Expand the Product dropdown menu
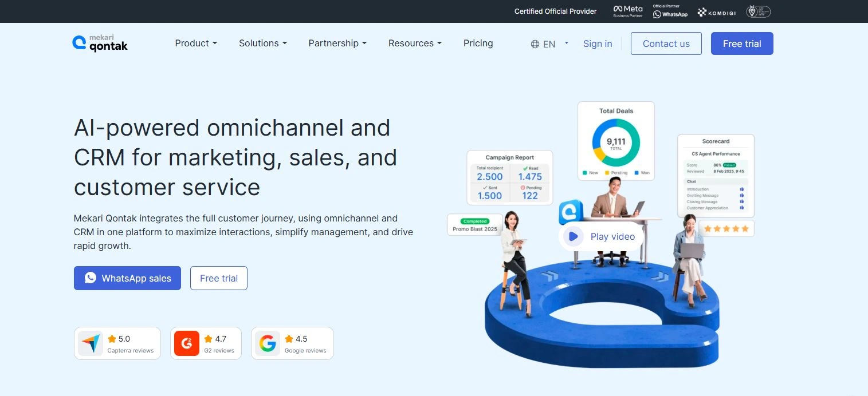The width and height of the screenshot is (868, 396). coord(196,43)
